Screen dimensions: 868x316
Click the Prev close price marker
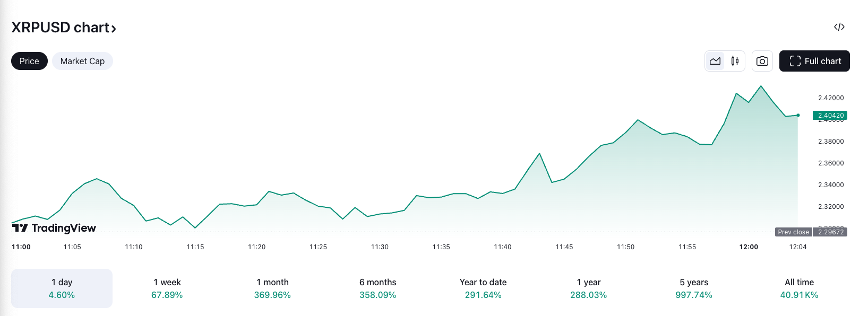click(794, 232)
